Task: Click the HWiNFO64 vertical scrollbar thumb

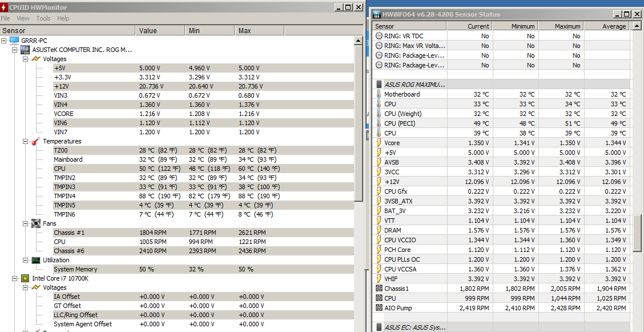Action: click(x=637, y=233)
